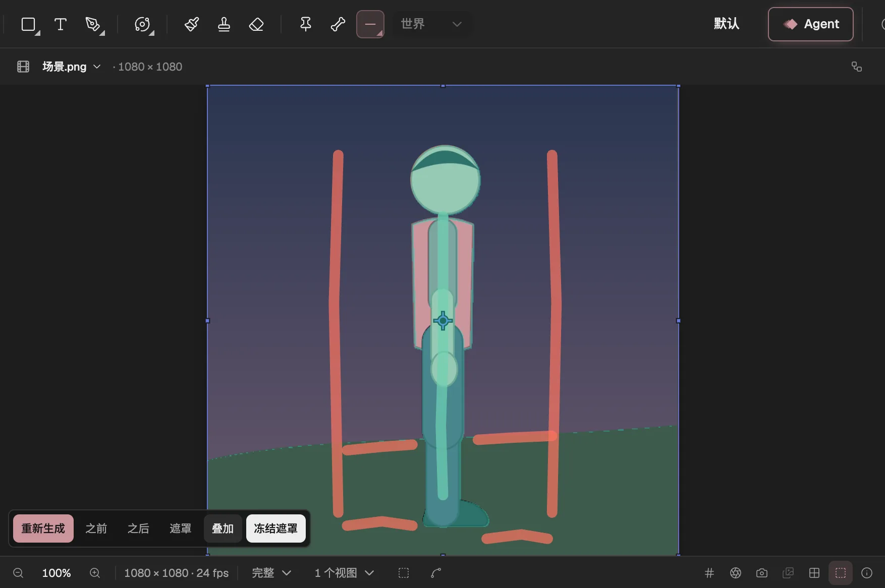Open the info circle icon
This screenshot has width=885, height=588.
pos(867,573)
